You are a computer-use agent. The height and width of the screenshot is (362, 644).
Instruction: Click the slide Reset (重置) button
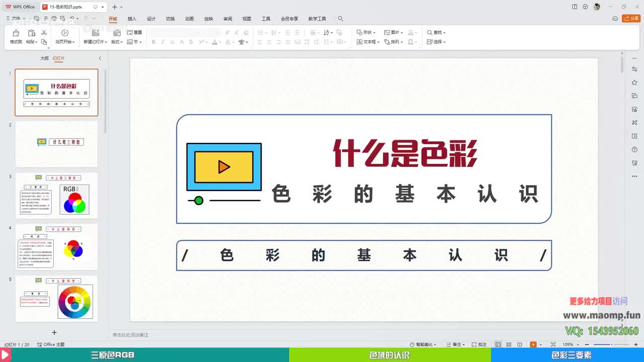(135, 33)
